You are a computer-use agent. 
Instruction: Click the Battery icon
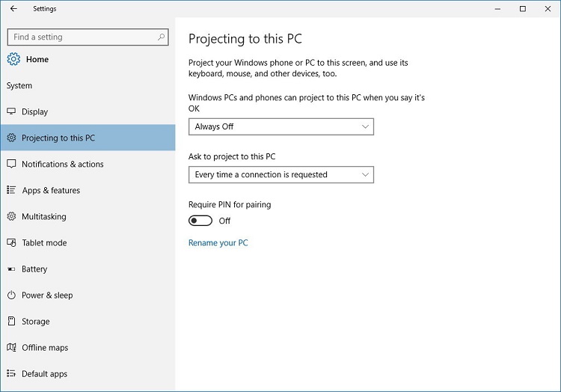pos(11,269)
